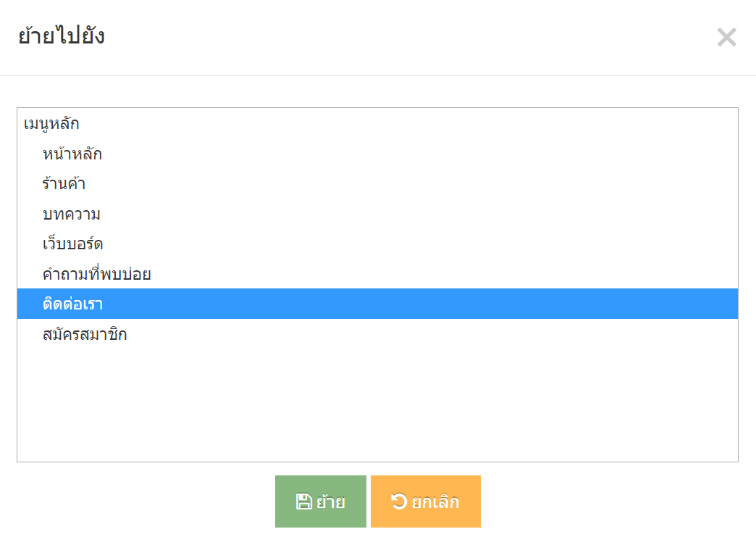Close the ย้ายไปยัง dialog with the X
This screenshot has width=756, height=558.
[726, 37]
